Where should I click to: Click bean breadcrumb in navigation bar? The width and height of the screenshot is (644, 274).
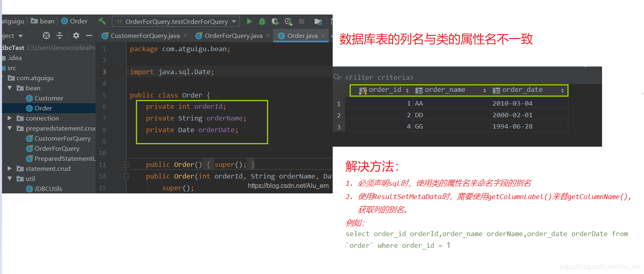[43, 21]
